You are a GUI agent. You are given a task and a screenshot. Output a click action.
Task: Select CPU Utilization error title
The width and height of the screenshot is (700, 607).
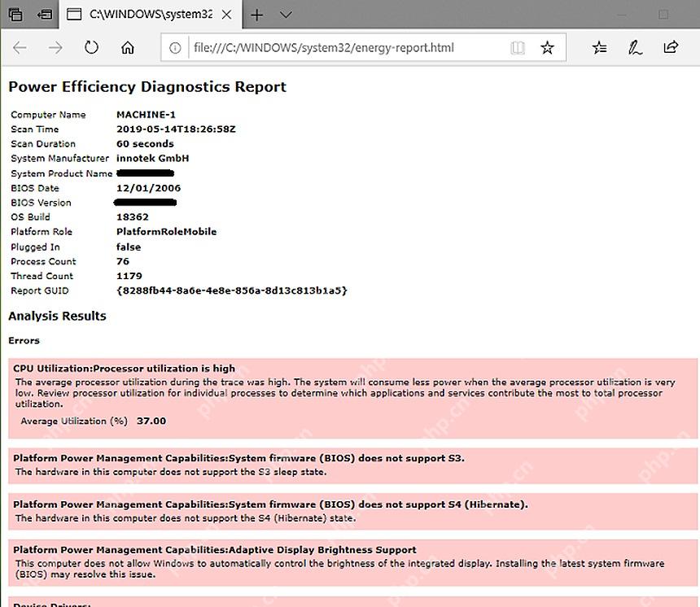[x=124, y=369]
